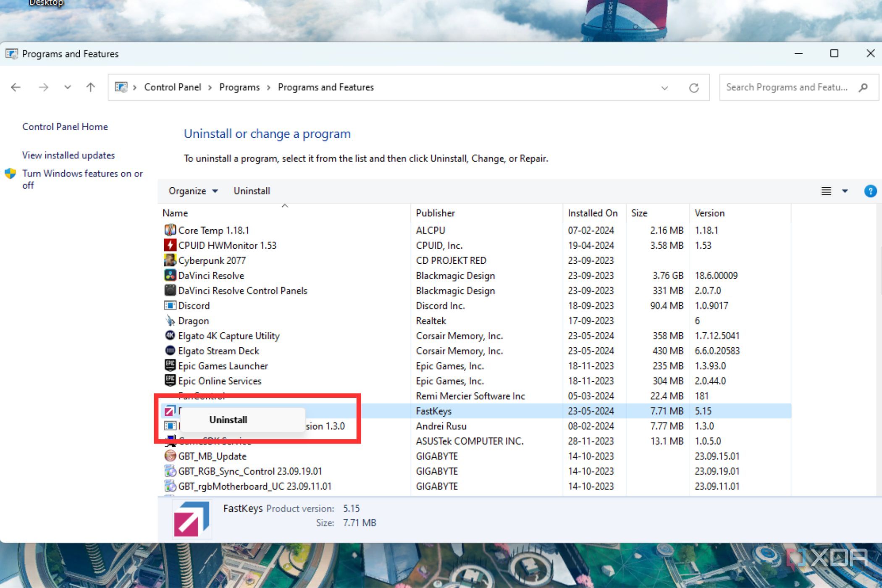Click Uninstall on the command toolbar

252,191
